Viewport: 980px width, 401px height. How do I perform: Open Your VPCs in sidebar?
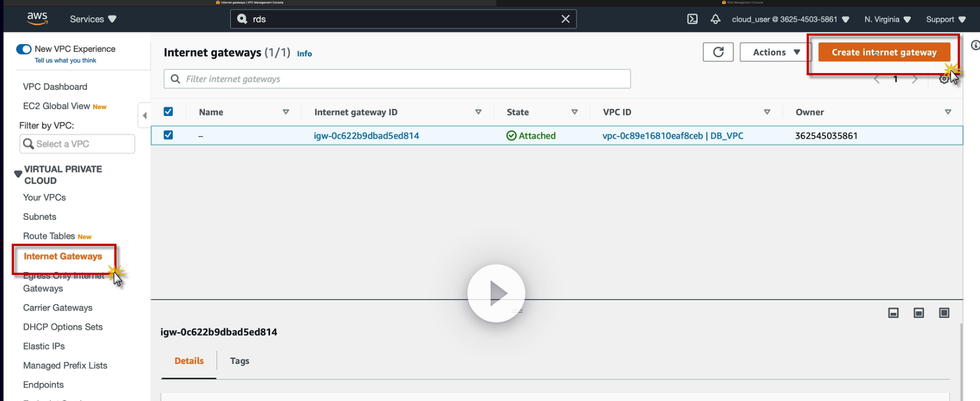(45, 197)
